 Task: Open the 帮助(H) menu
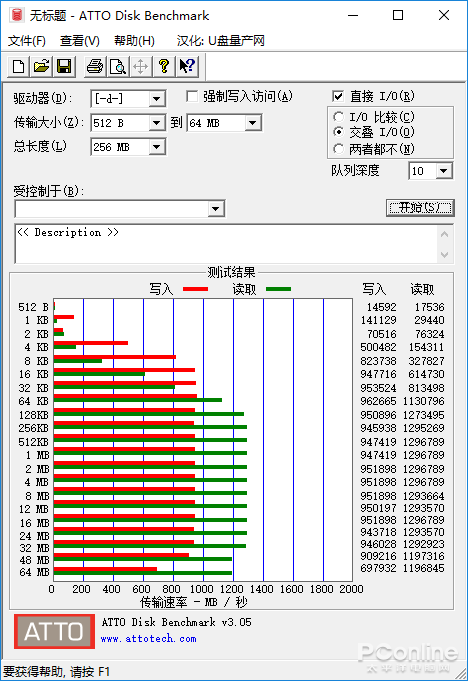[134, 41]
